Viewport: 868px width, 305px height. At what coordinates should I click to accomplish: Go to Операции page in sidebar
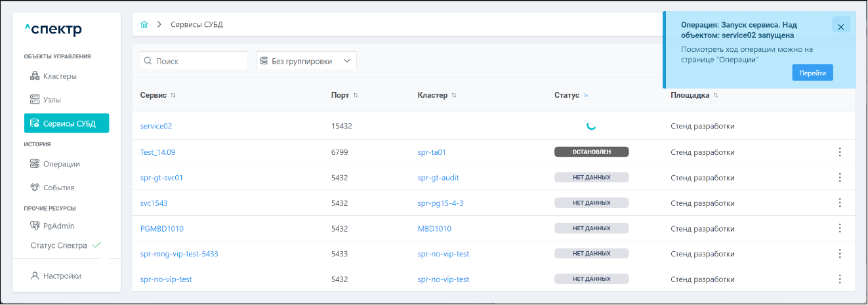tap(61, 164)
